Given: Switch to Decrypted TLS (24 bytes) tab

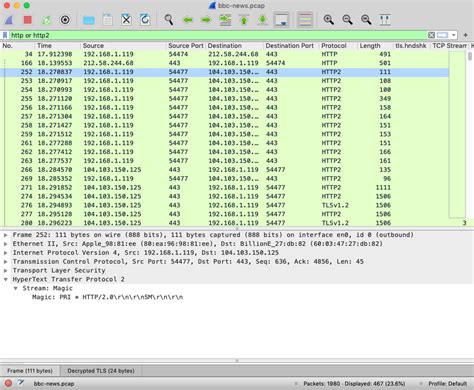Looking at the screenshot, I should [x=101, y=371].
